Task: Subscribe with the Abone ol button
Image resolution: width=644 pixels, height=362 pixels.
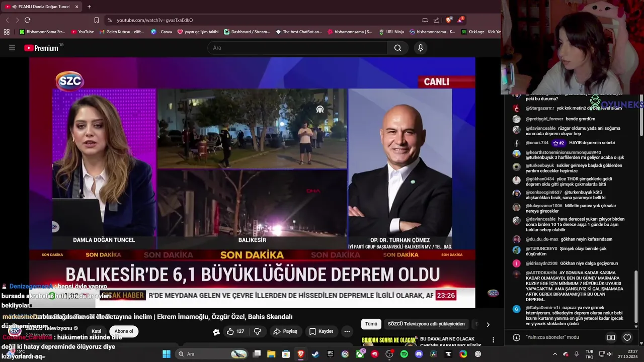Action: tap(124, 331)
